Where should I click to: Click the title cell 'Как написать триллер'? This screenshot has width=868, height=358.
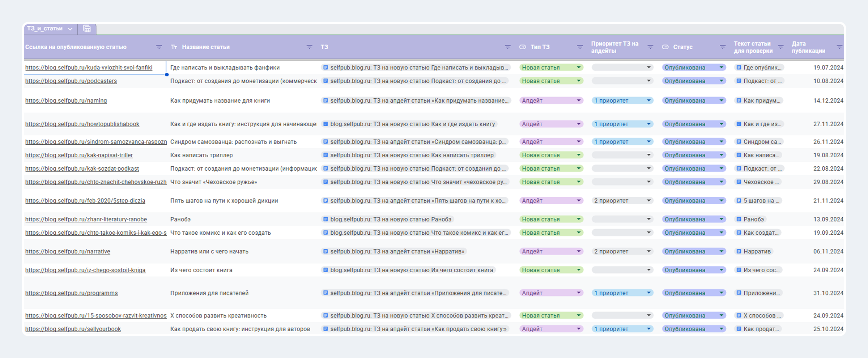pyautogui.click(x=201, y=155)
